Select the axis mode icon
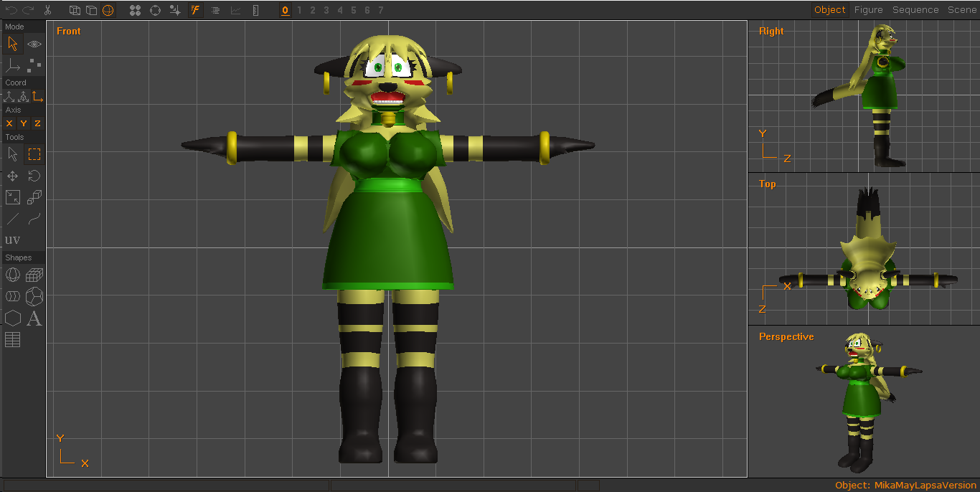The width and height of the screenshot is (980, 492). pos(13,66)
